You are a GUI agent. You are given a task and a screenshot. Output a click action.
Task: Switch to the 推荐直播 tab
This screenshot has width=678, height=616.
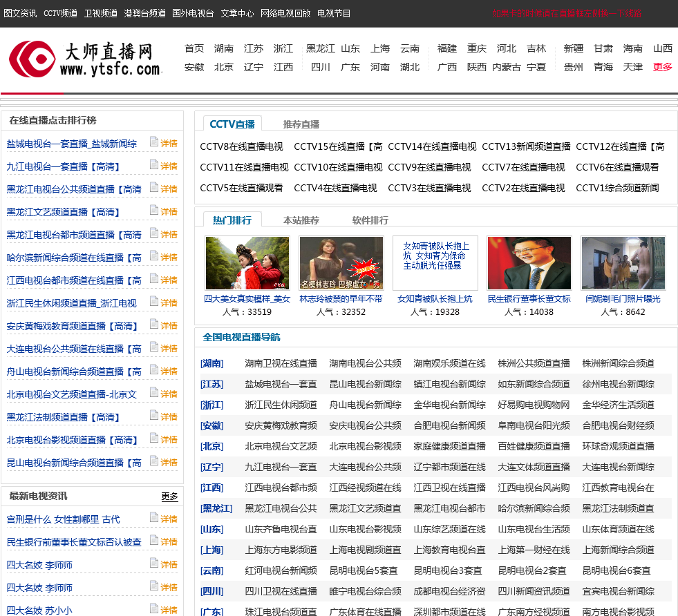pos(301,124)
